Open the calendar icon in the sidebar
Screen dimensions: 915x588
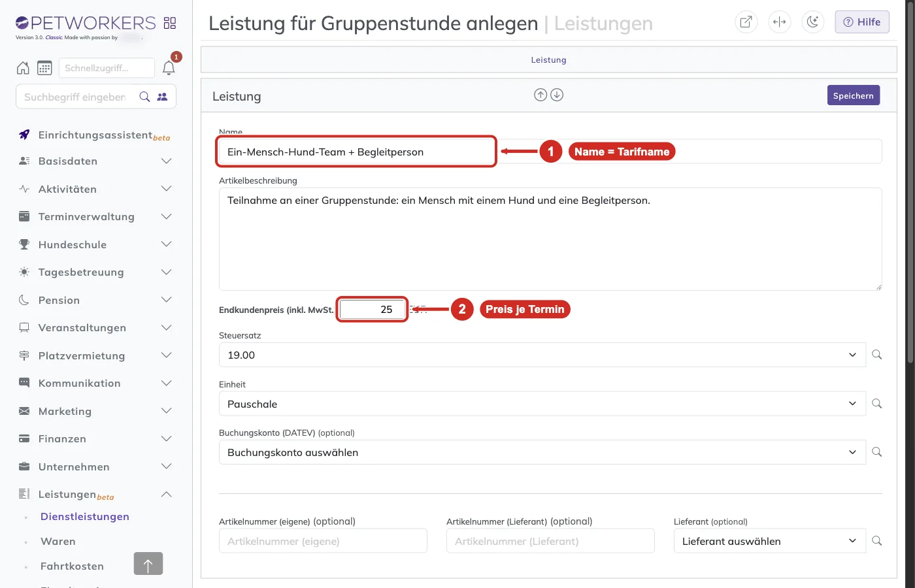tap(44, 68)
